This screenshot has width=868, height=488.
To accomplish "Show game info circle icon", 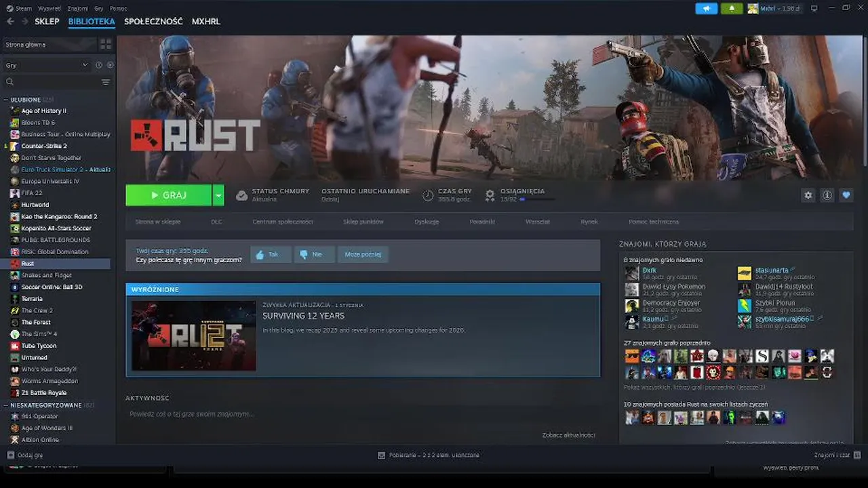I will click(827, 195).
